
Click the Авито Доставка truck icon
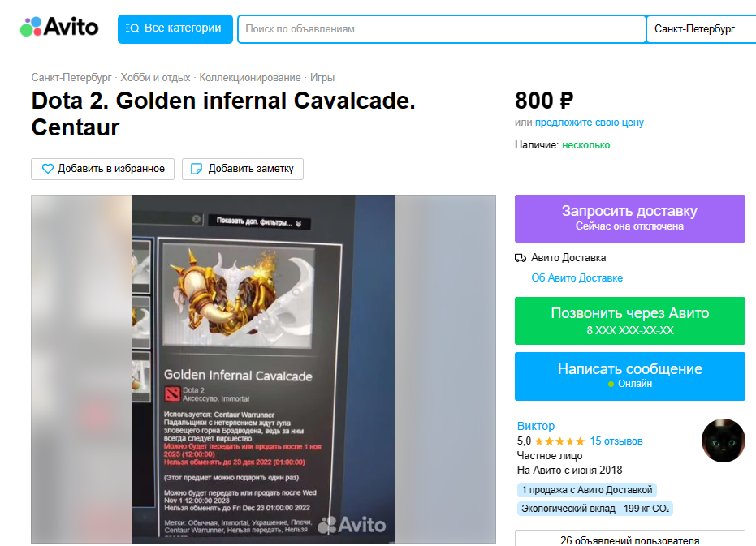(521, 258)
